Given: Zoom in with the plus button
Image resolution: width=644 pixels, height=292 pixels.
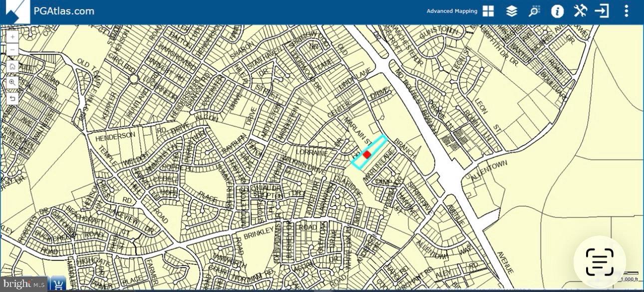Looking at the screenshot, I should coord(12,37).
